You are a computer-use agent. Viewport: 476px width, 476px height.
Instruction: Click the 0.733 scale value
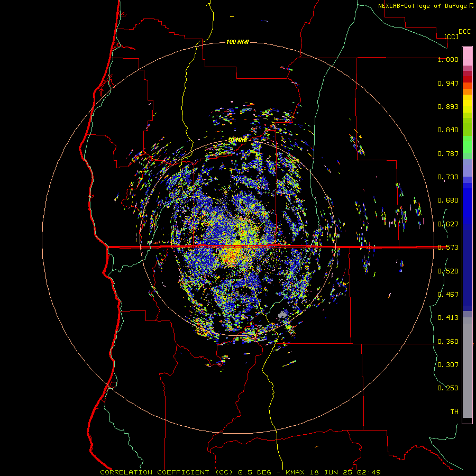448,177
